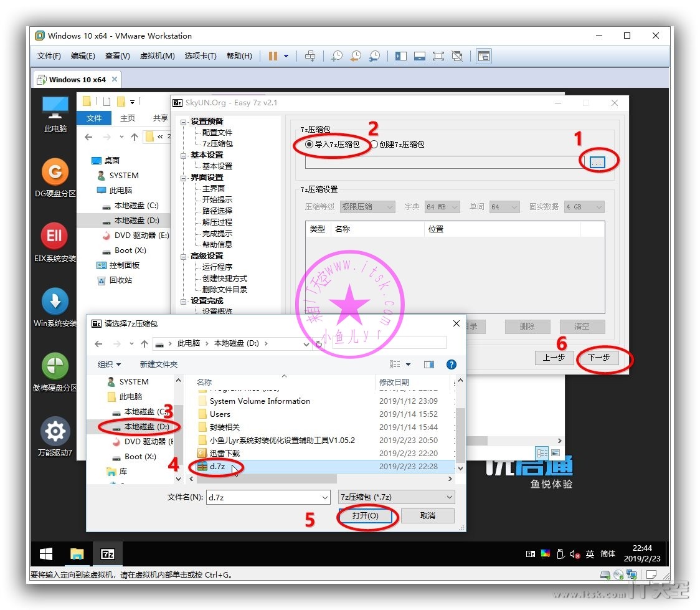Open the 7z压缩包 (*.7z) file type dropdown
Viewport: 700px width, 610px height.
point(397,497)
